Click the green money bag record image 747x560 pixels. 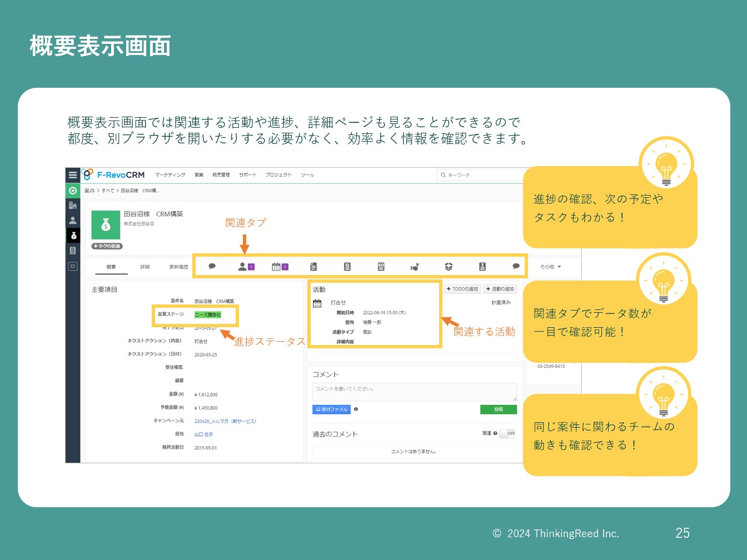click(x=106, y=224)
